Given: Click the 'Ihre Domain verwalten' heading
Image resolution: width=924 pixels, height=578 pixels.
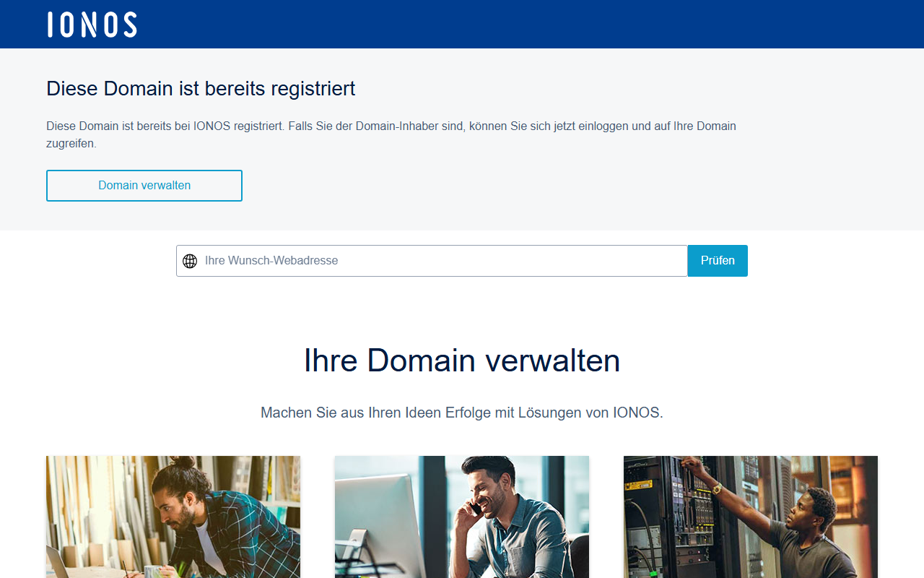Looking at the screenshot, I should point(462,361).
